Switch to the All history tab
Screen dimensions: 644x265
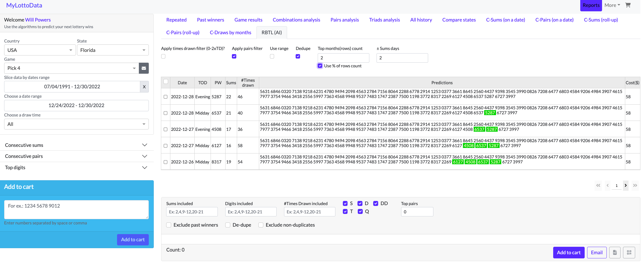click(421, 20)
